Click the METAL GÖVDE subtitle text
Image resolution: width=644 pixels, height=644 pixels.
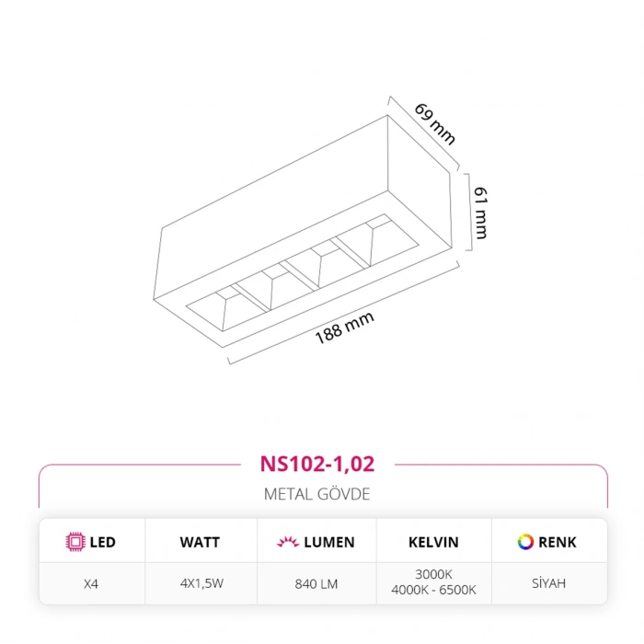pyautogui.click(x=317, y=494)
